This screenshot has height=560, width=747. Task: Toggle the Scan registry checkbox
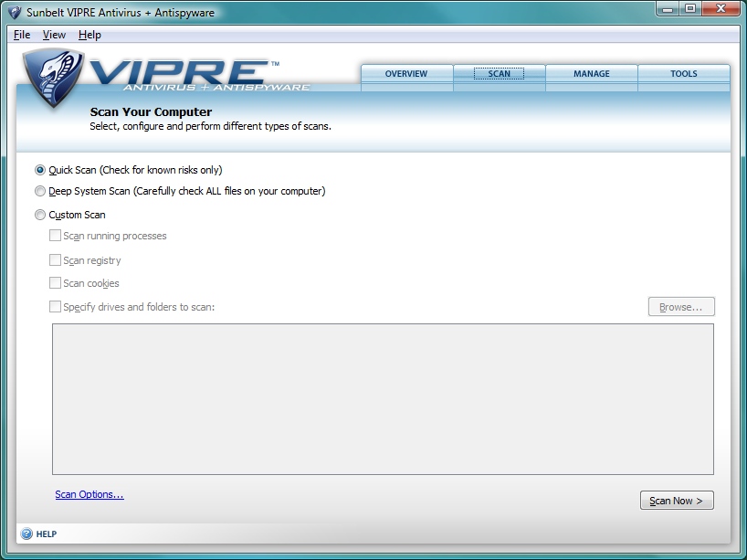coord(56,260)
